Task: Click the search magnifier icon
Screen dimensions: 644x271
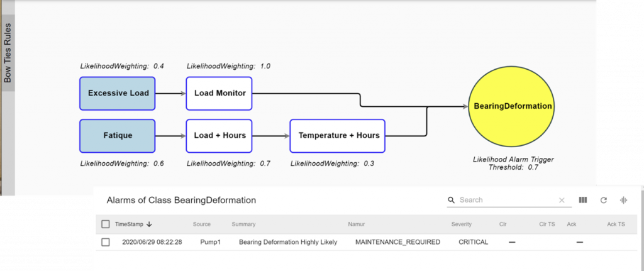Action: pyautogui.click(x=452, y=200)
